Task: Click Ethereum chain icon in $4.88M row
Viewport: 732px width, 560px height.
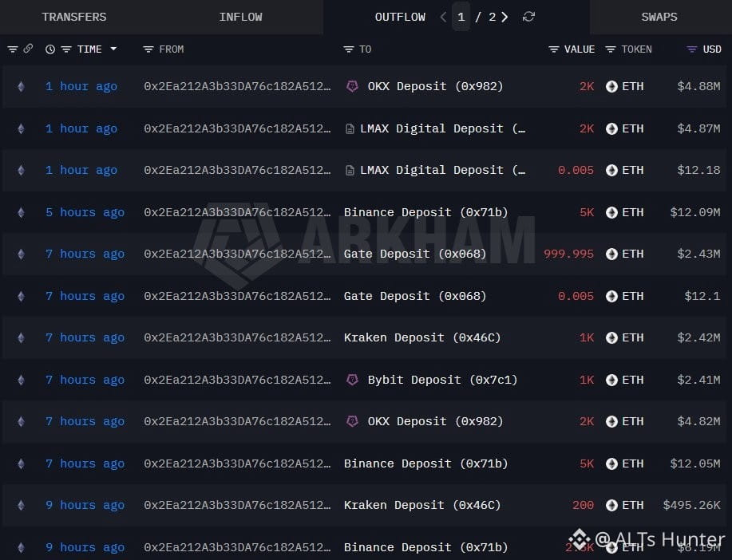Action: [x=21, y=86]
